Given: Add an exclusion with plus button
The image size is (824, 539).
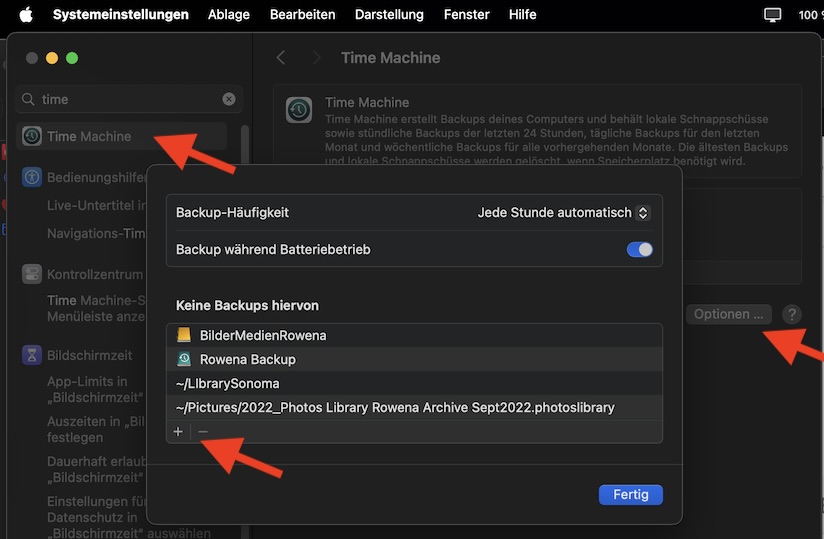Looking at the screenshot, I should point(178,432).
